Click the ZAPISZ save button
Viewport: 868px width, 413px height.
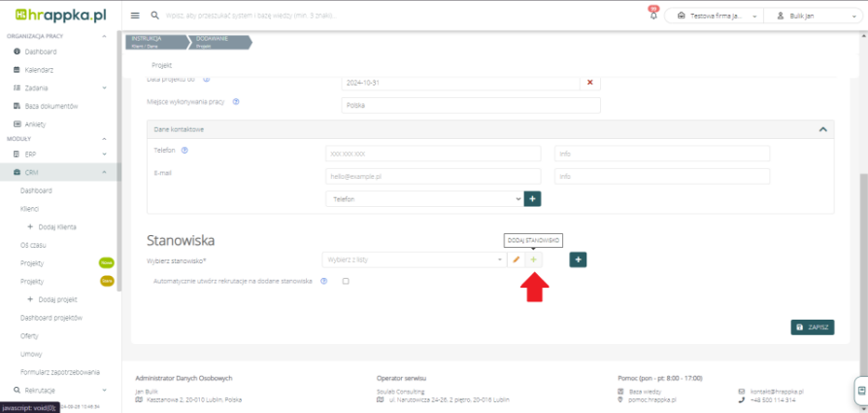pyautogui.click(x=812, y=327)
